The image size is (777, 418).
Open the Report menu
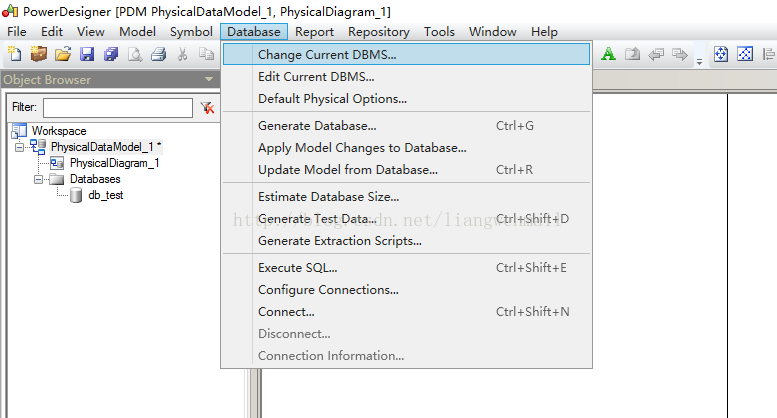coord(315,32)
